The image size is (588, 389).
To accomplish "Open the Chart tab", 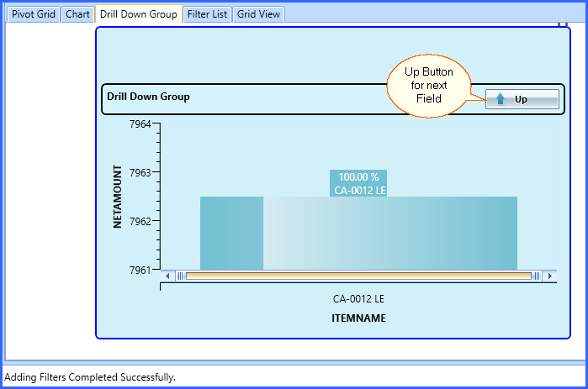I will point(78,14).
